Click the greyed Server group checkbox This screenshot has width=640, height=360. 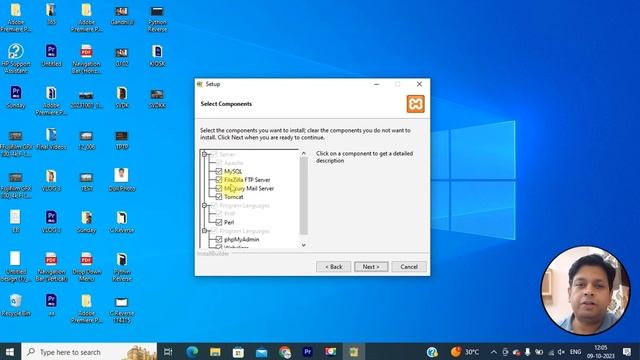point(214,154)
